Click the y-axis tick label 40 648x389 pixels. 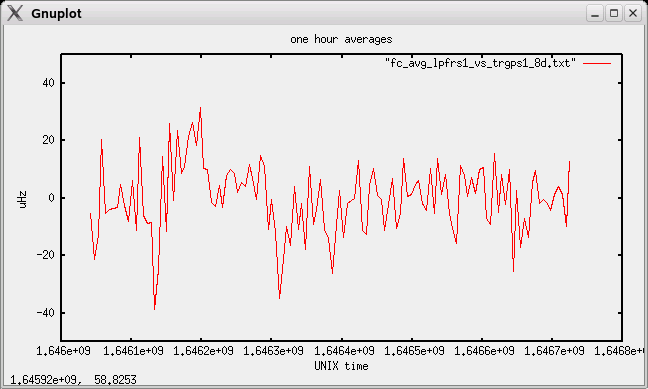[x=48, y=83]
